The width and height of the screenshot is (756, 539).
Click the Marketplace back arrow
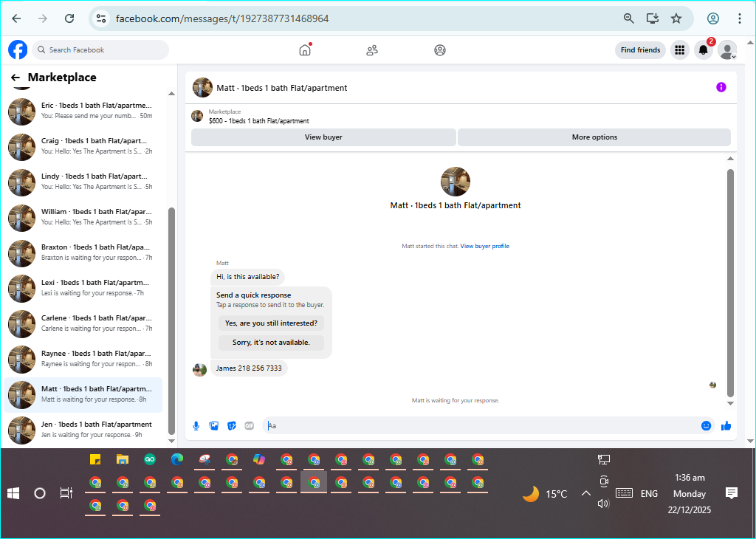point(16,77)
